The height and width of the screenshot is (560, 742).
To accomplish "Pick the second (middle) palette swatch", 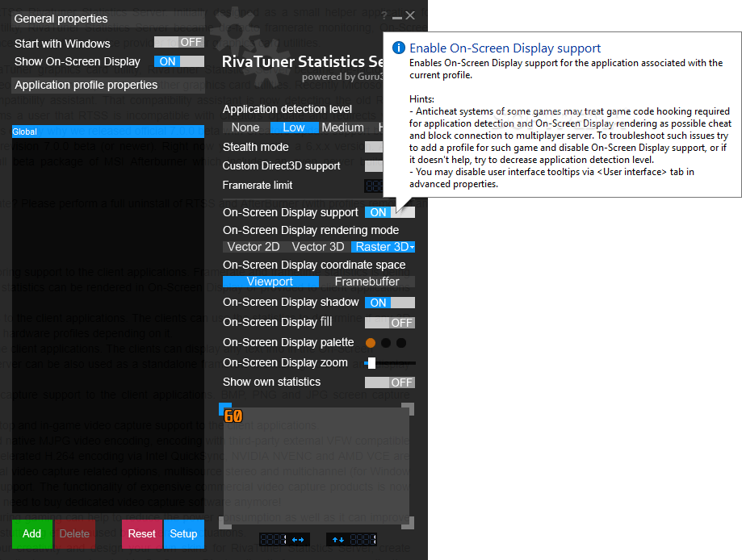I will pos(386,343).
